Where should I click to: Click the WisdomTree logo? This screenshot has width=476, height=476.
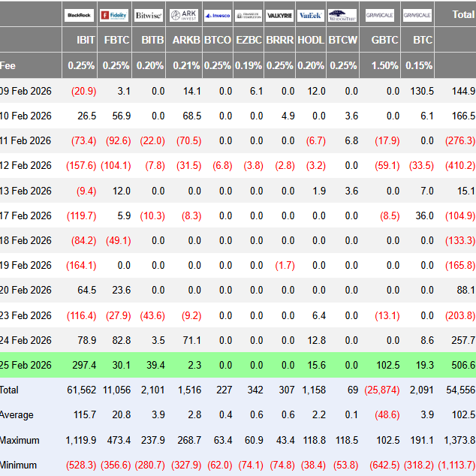[x=342, y=15]
